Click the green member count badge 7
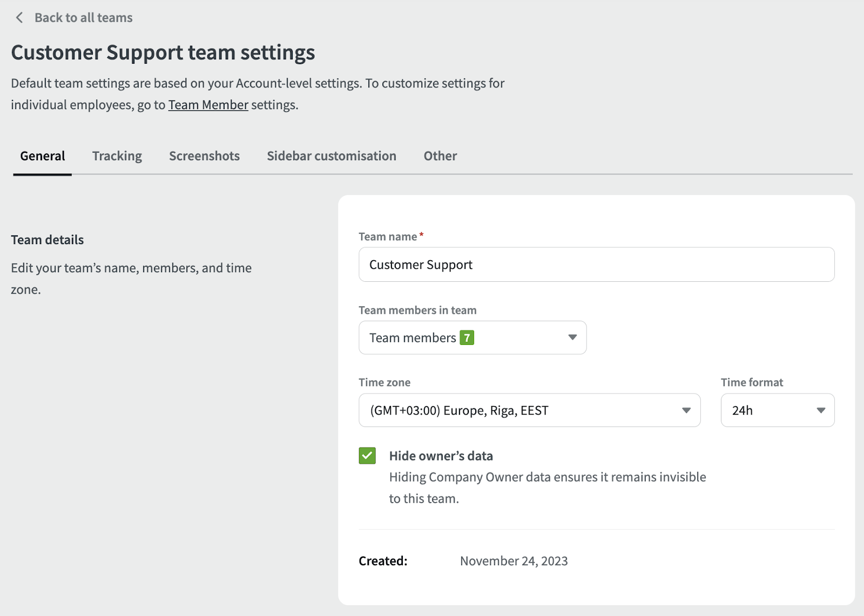Image resolution: width=864 pixels, height=616 pixels. (x=467, y=338)
